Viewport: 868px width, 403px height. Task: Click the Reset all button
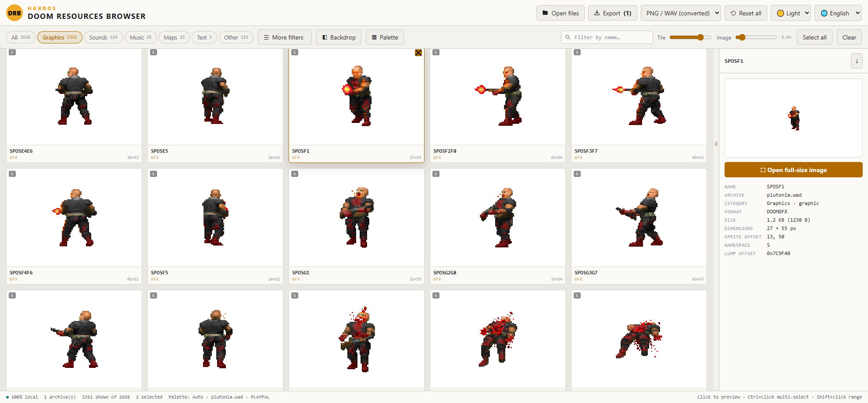click(x=746, y=13)
